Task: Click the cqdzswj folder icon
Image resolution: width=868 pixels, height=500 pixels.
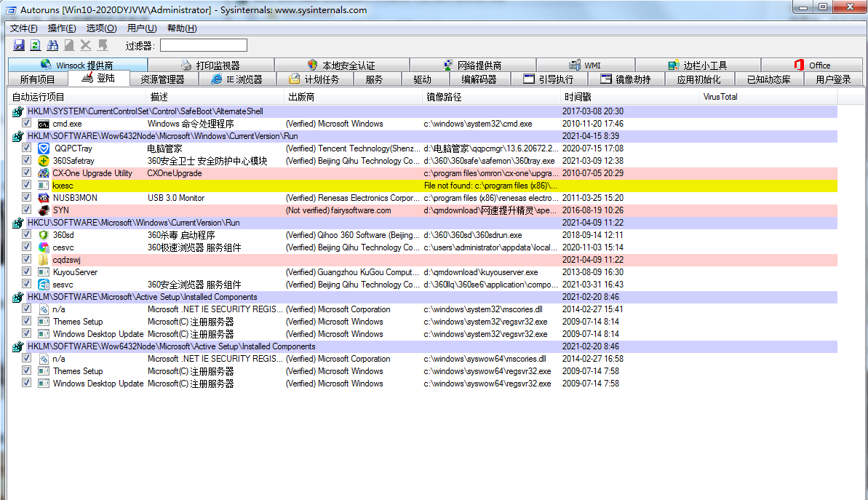Action: click(44, 260)
